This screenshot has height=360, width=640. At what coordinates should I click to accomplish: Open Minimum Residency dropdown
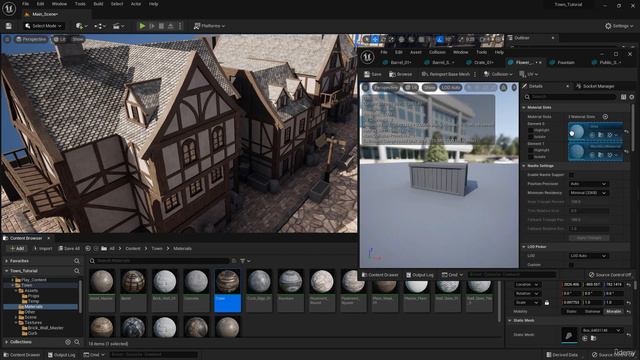tap(588, 193)
